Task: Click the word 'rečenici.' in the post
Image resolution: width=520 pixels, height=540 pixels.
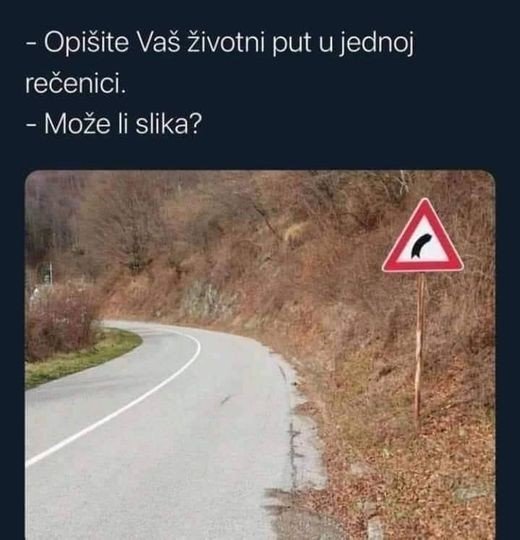Action: (76, 84)
